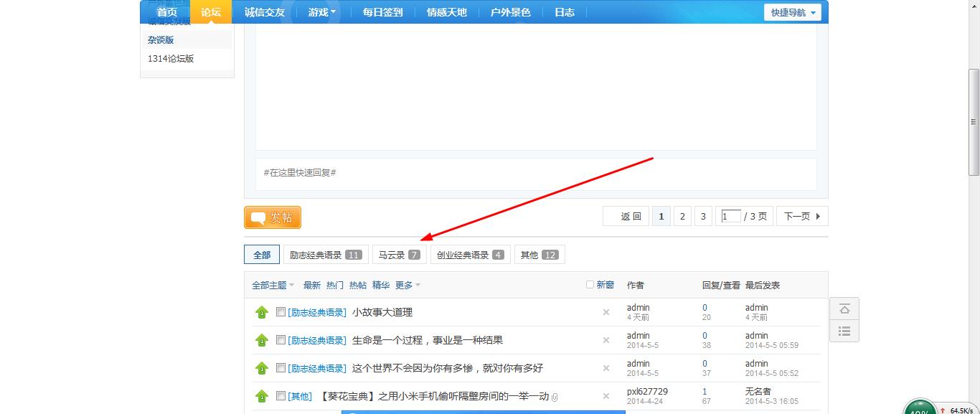Screen dimensions: 980x414
Task: Open thread 这个世界不会因为你有多惨，就对你有多好
Action: [448, 368]
